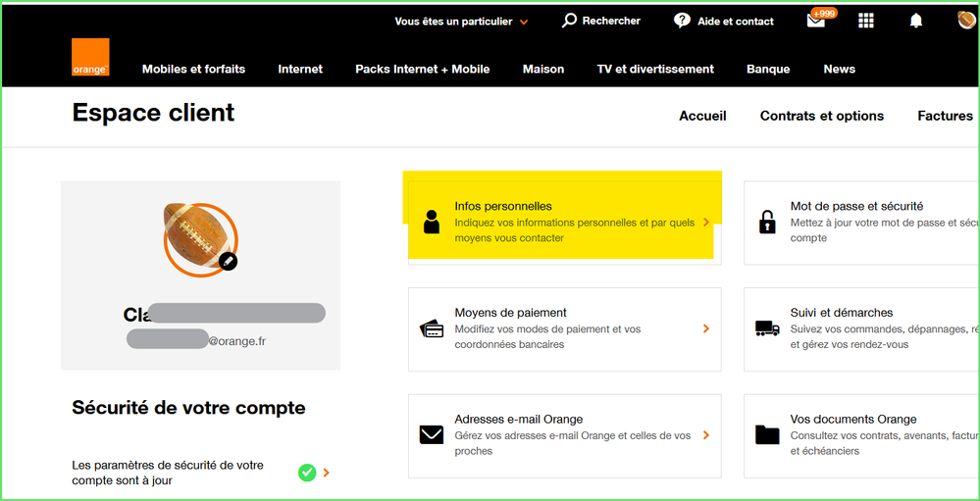Click the Sécurité de votre compte heading
The image size is (980, 501).
pos(188,408)
